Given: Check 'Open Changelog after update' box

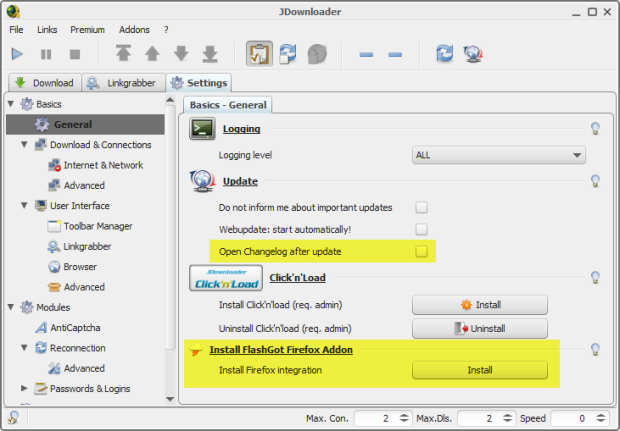Looking at the screenshot, I should tap(422, 251).
